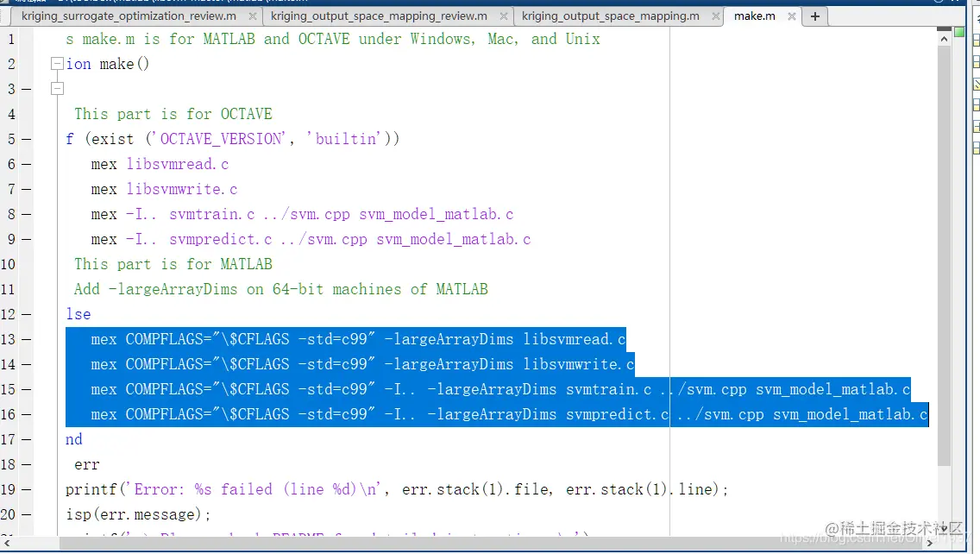Viewport: 980px width, 554px height.
Task: Click the green code analyzer status indicator
Action: (959, 32)
